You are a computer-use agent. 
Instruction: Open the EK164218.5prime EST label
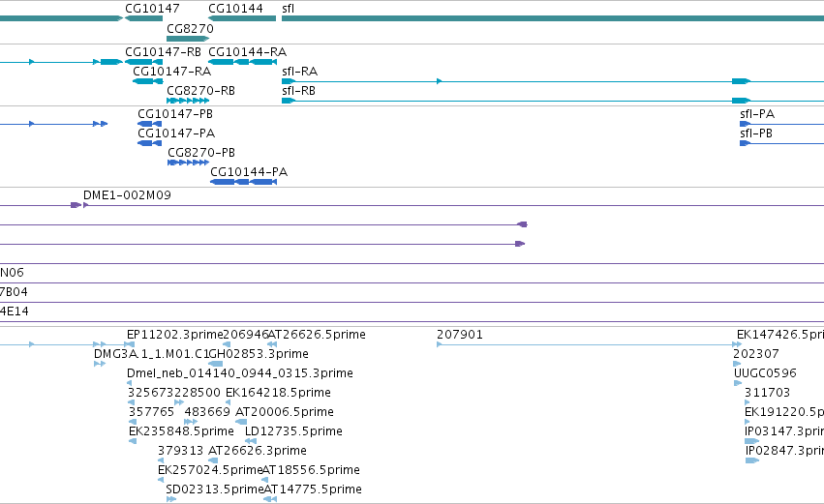pyautogui.click(x=278, y=393)
